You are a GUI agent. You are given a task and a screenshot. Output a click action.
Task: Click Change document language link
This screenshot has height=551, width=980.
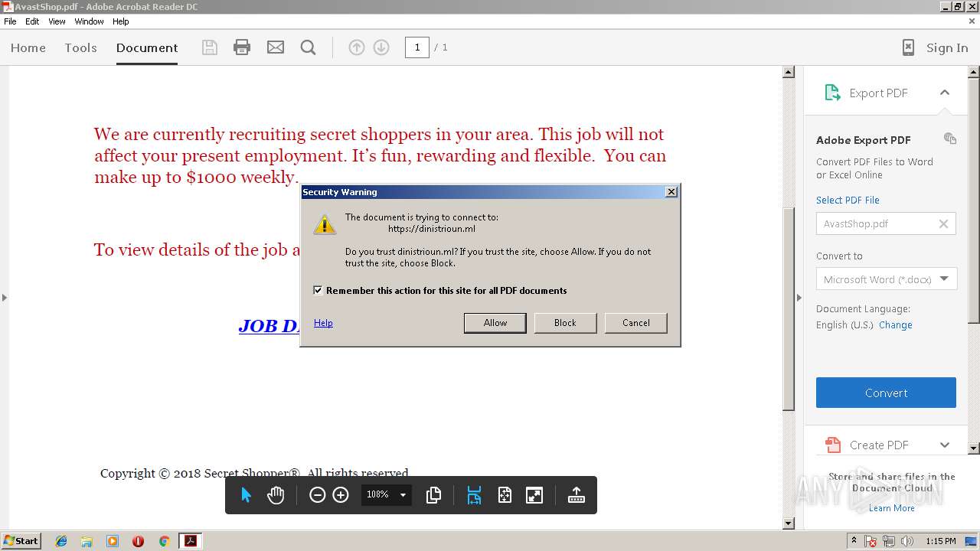click(895, 324)
